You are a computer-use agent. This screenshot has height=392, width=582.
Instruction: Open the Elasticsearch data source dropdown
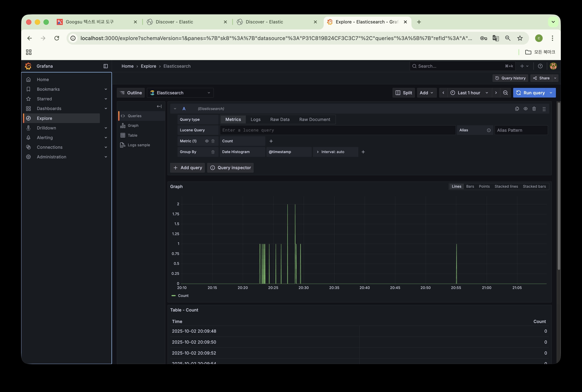[180, 93]
